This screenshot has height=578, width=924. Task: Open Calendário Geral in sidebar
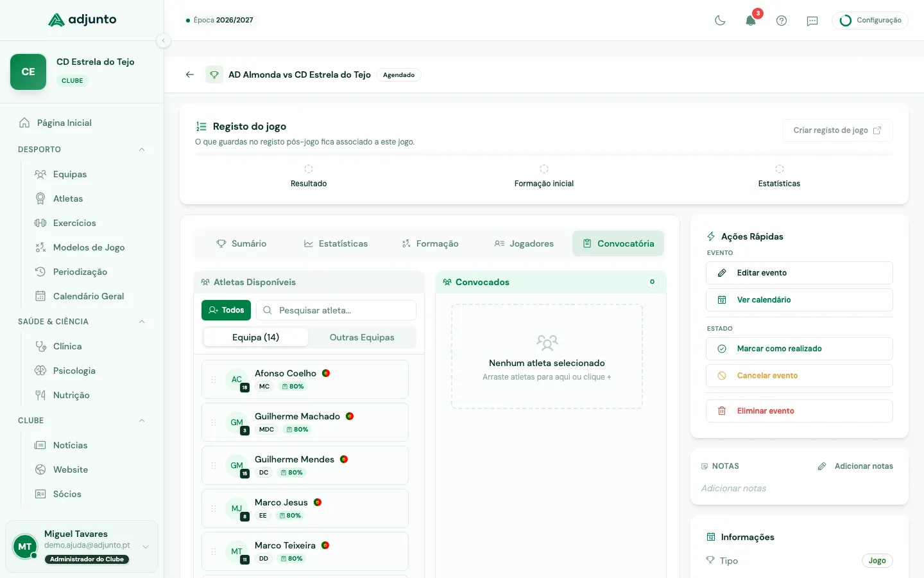(x=90, y=296)
